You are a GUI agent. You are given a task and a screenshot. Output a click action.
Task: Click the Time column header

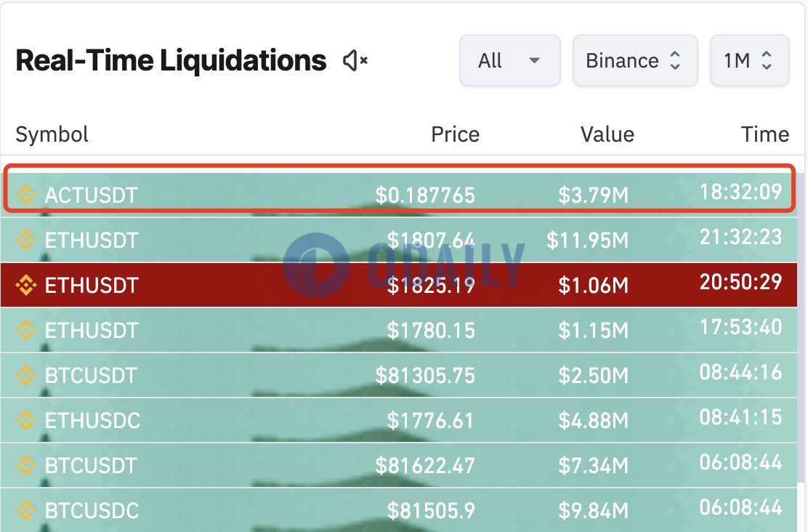pyautogui.click(x=764, y=134)
